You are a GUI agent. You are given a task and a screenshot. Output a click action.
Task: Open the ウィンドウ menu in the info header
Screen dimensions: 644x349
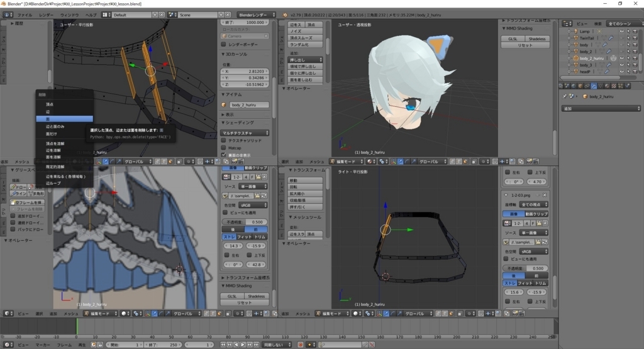coord(69,15)
